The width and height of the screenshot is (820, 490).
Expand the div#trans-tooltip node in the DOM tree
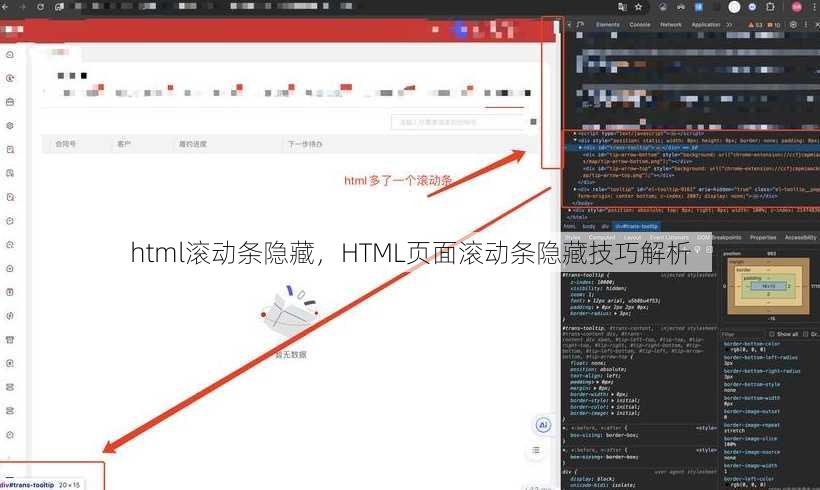pos(580,148)
